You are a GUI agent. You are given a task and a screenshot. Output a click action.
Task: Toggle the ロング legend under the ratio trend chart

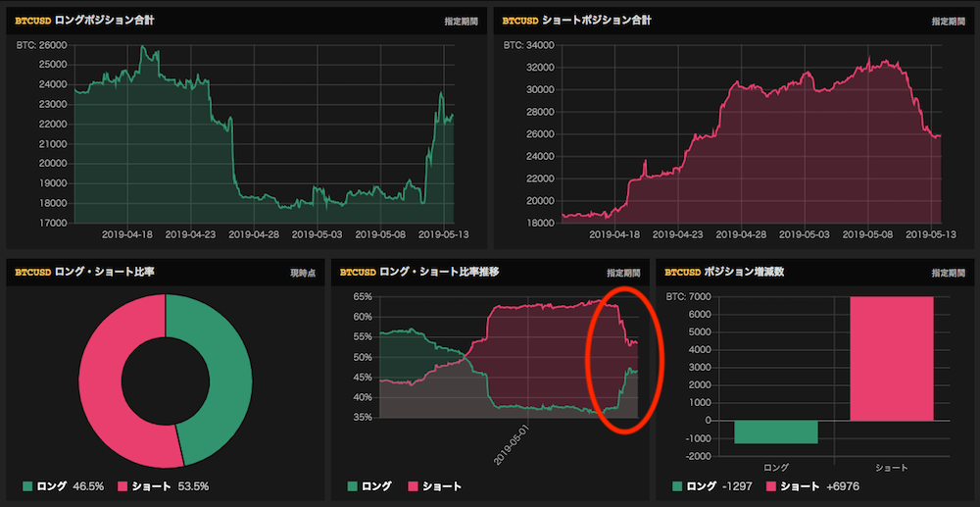point(369,485)
